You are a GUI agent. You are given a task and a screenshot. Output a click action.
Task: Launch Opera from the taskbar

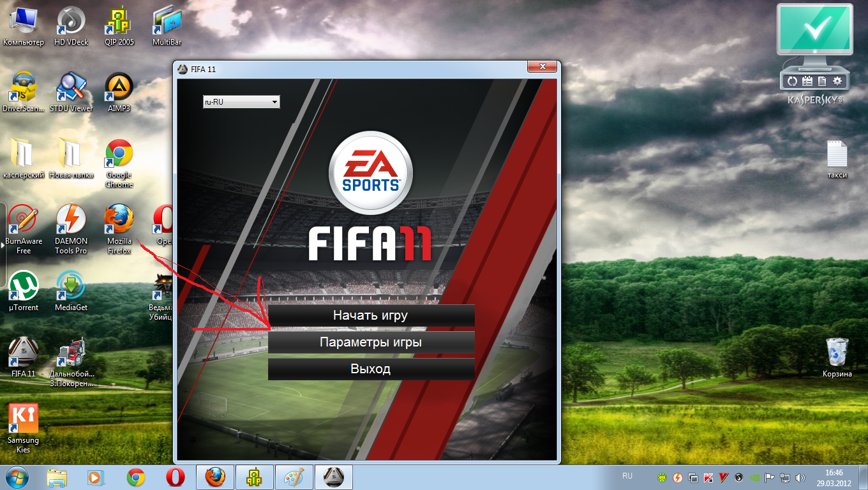pos(175,477)
